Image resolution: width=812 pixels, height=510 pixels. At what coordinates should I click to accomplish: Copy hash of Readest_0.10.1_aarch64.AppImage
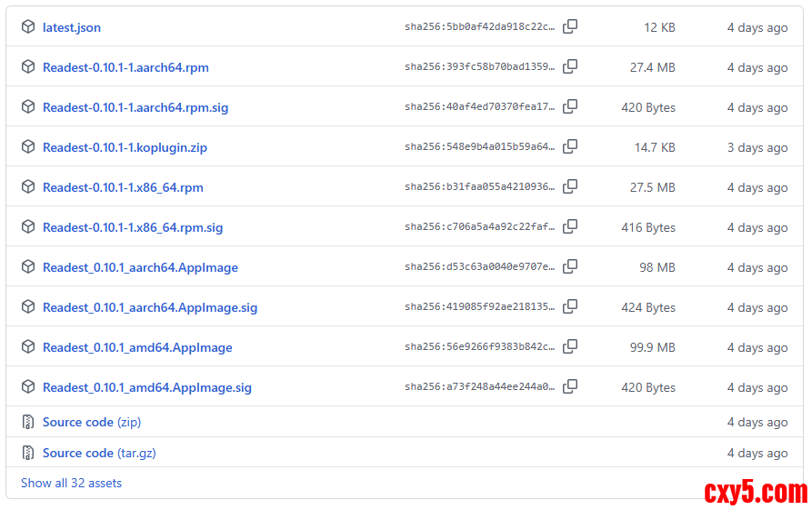click(x=570, y=267)
